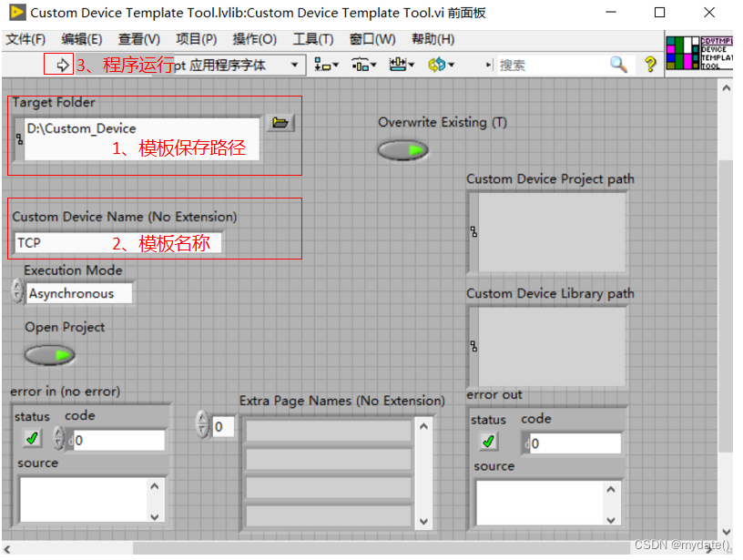Open the 查看(V) menu
This screenshot has height=560, width=743.
point(138,39)
